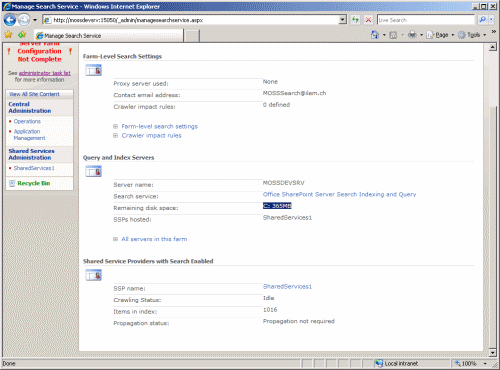
Task: Open the address bar dropdown arrow
Action: (343, 20)
